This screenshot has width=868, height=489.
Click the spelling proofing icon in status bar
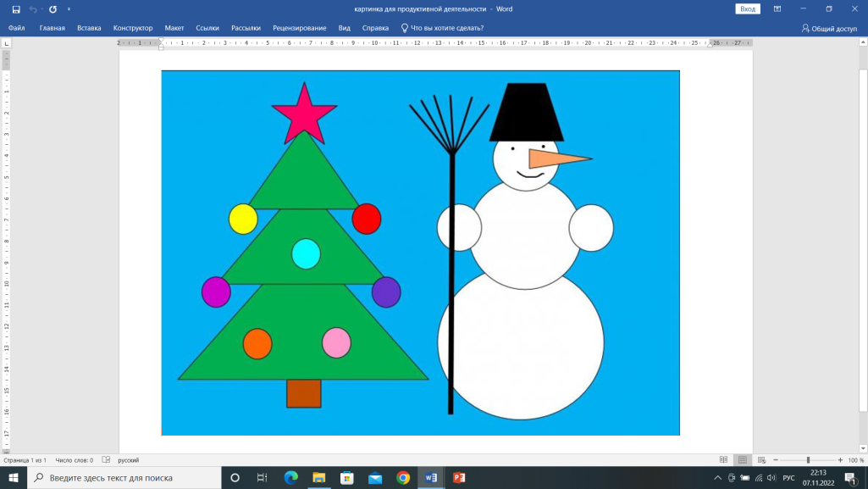coord(106,460)
